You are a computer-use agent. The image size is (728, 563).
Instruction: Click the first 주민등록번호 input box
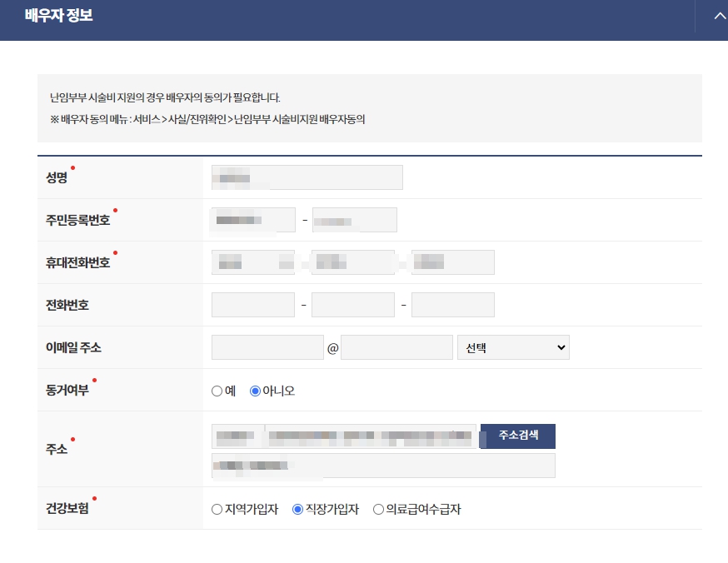252,219
